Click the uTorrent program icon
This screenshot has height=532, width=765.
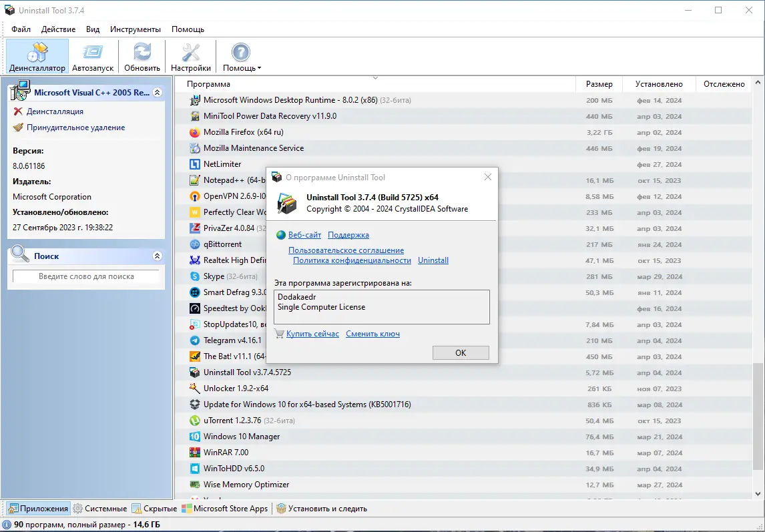pyautogui.click(x=195, y=421)
